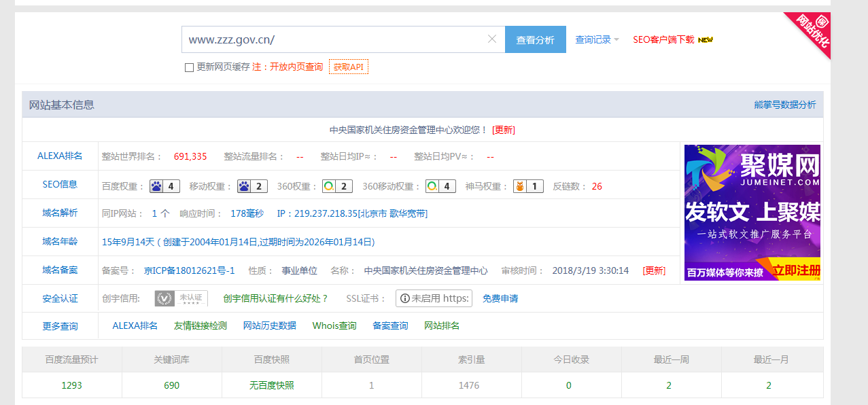Viewport: 868px width, 405px height.
Task: Click the 查看分析 button
Action: click(x=536, y=39)
